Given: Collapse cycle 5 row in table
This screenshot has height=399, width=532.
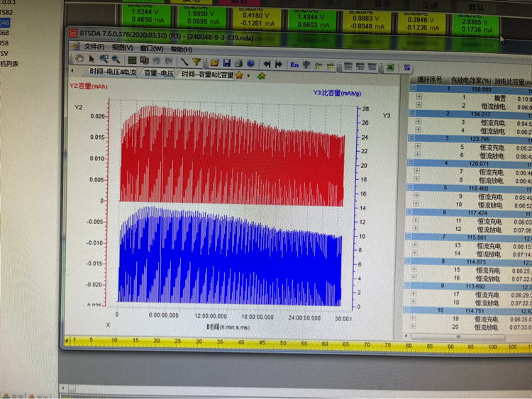Looking at the screenshot, I should (x=413, y=188).
